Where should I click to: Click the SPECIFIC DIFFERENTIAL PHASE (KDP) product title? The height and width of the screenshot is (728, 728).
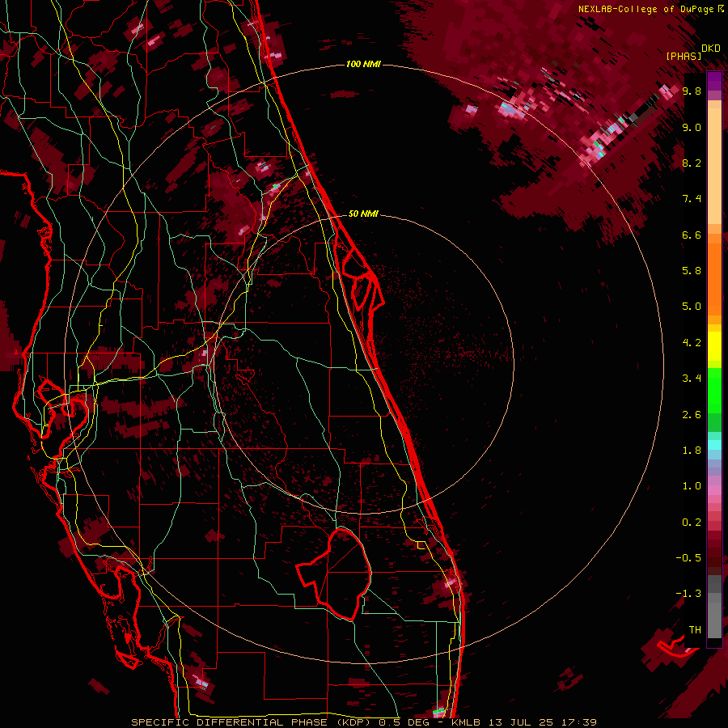[x=252, y=722]
